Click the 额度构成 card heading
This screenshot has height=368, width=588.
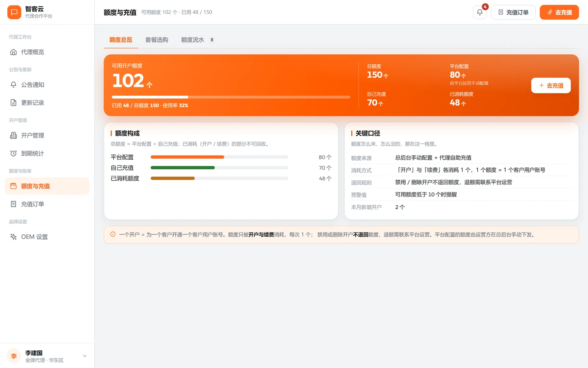[127, 133]
